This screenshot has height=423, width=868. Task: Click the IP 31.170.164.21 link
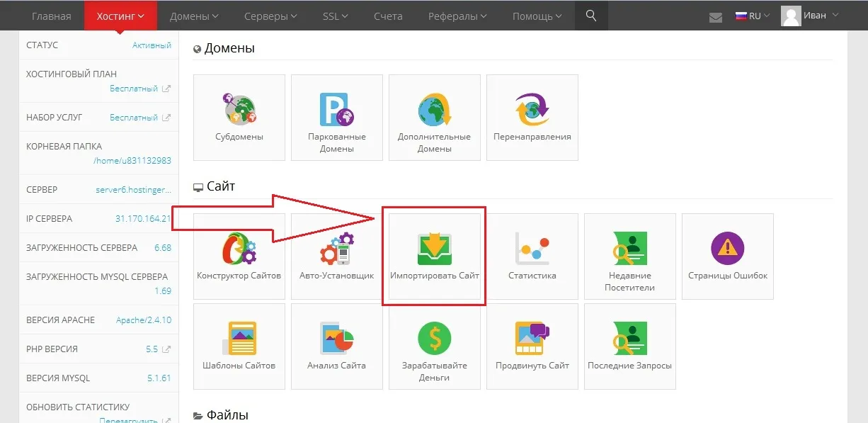(143, 219)
